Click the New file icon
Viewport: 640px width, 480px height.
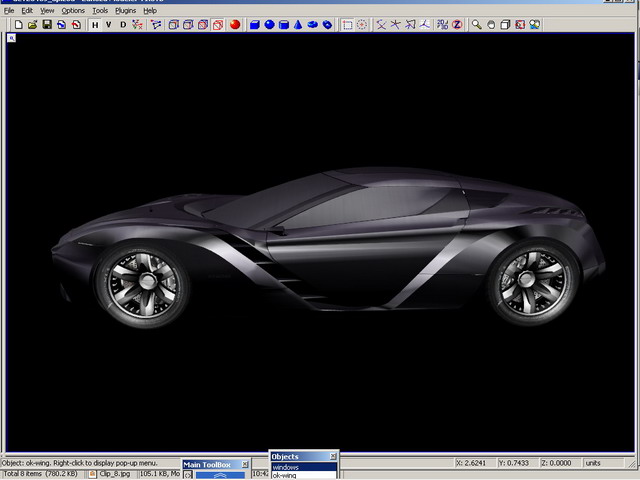click(x=18, y=24)
